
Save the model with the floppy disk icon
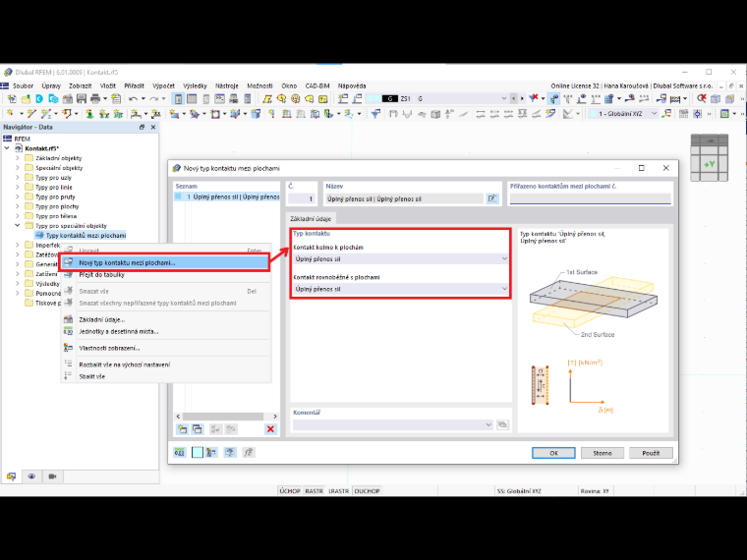coord(82,99)
